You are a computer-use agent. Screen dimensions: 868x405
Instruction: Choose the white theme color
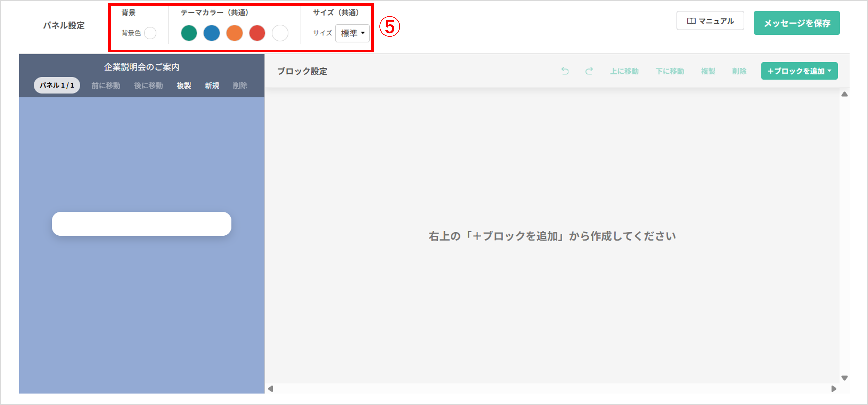point(280,33)
